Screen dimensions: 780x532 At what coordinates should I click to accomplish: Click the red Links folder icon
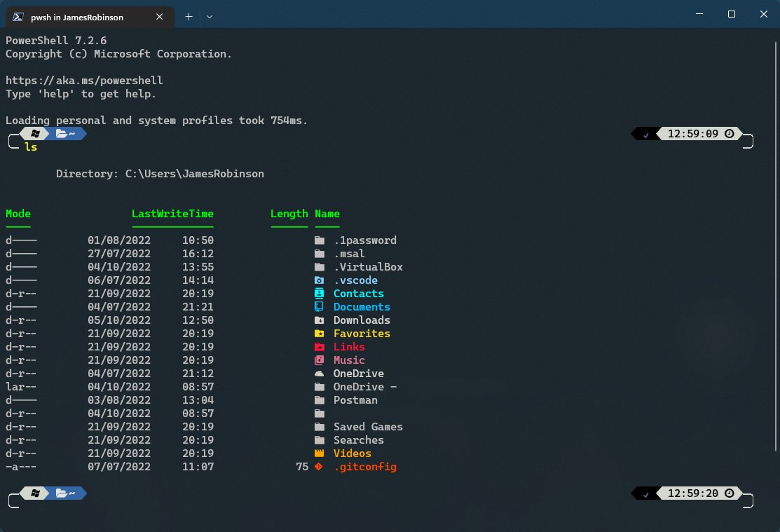click(x=320, y=347)
